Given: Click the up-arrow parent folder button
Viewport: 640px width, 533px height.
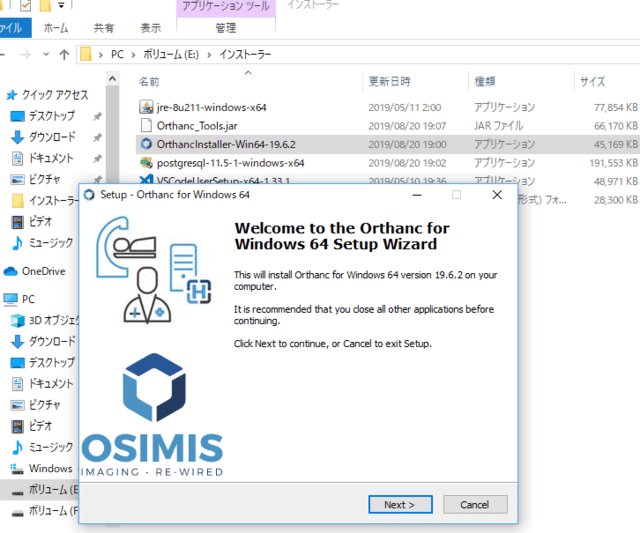Looking at the screenshot, I should coord(64,53).
